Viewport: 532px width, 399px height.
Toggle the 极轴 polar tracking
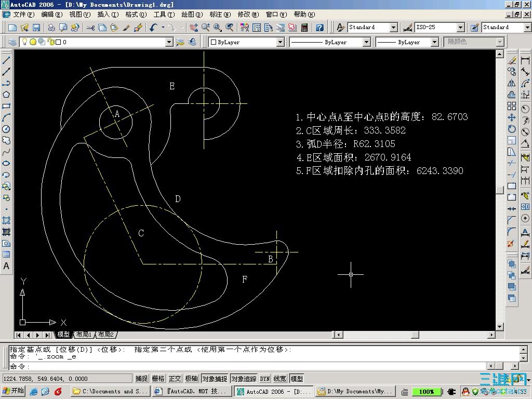tap(191, 379)
